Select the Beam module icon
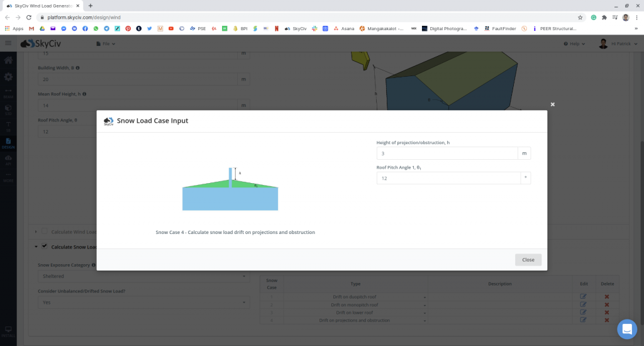 click(8, 92)
